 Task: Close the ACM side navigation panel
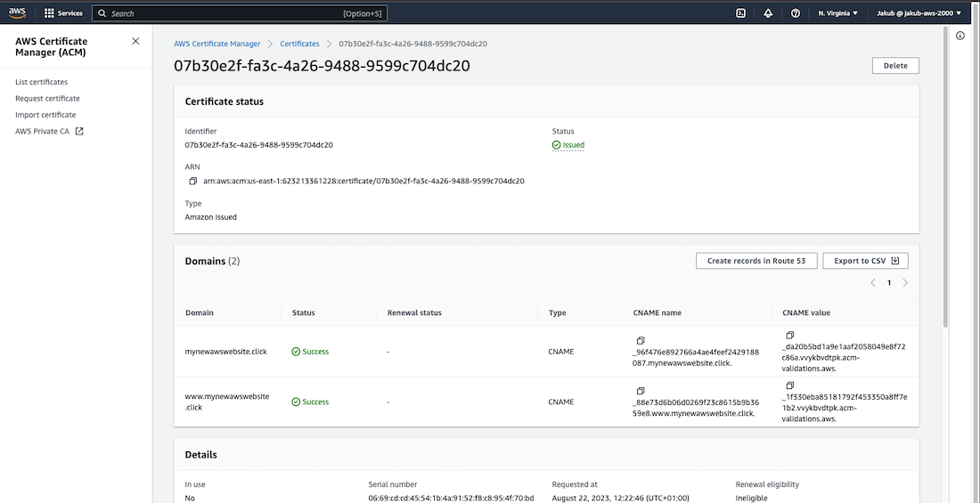coord(135,41)
